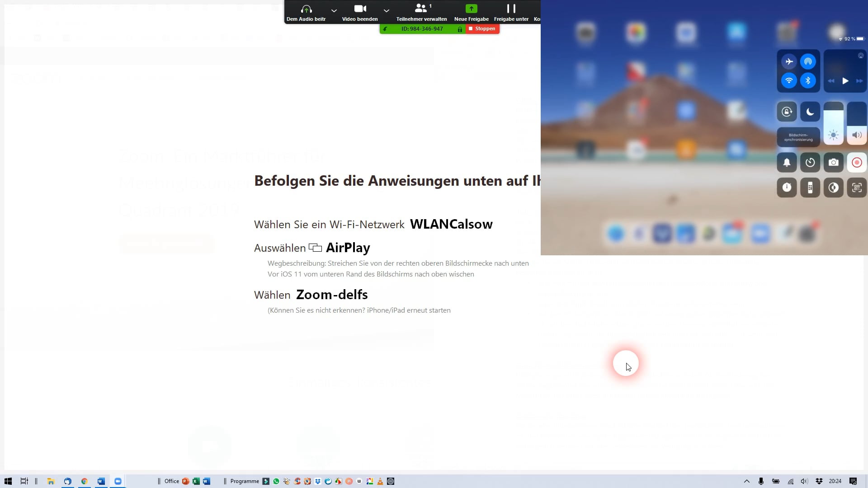
Task: Click the lock icon next to meeting ID
Action: coord(460,29)
